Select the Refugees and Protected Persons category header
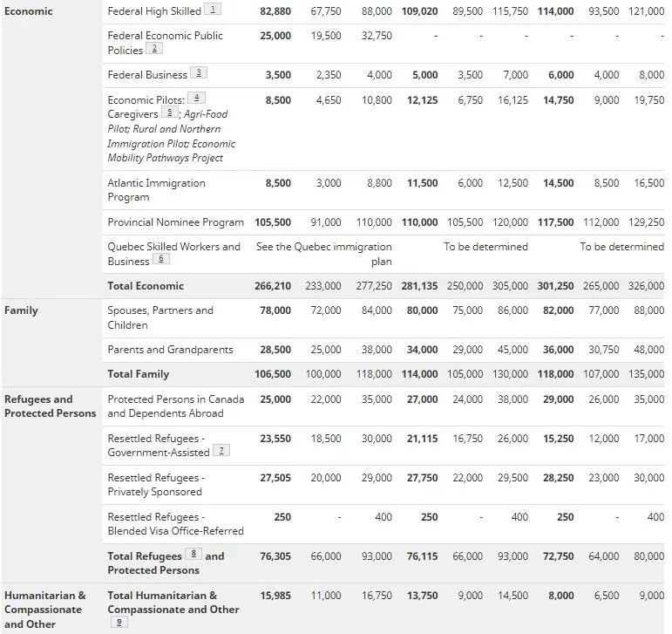 [50, 406]
